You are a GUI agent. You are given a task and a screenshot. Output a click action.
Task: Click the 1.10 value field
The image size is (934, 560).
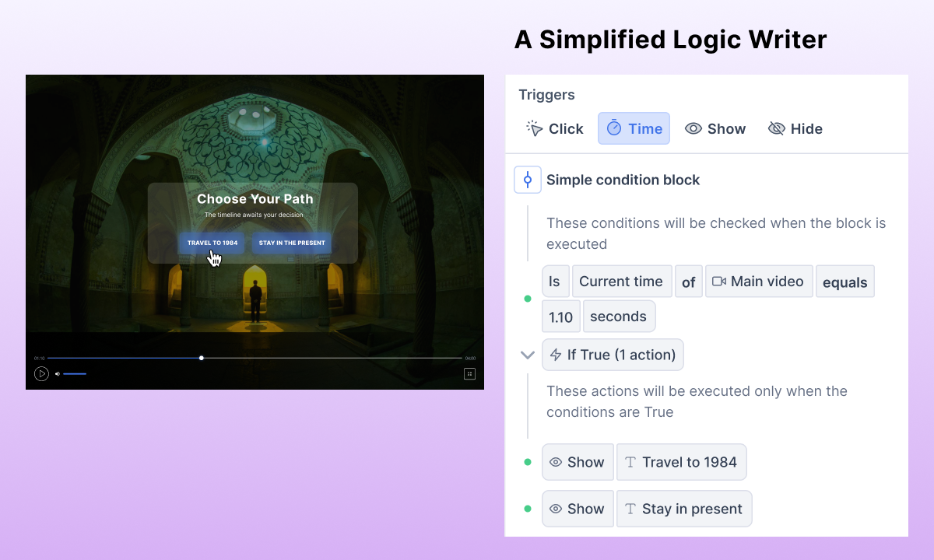560,317
